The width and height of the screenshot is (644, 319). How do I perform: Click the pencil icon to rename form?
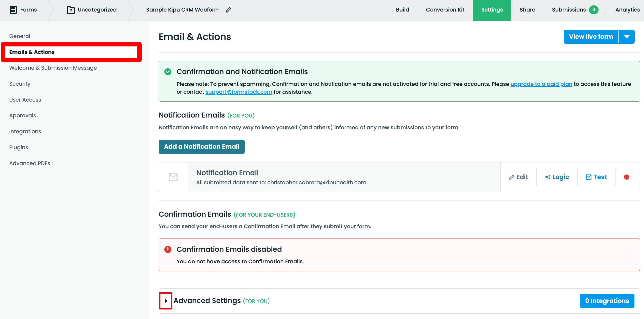pos(228,10)
